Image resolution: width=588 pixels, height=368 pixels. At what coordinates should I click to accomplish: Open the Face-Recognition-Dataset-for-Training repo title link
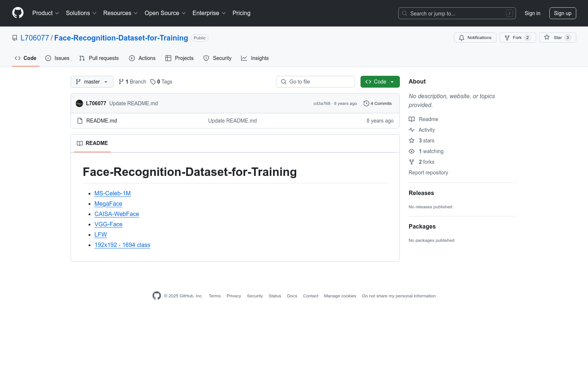(x=121, y=38)
